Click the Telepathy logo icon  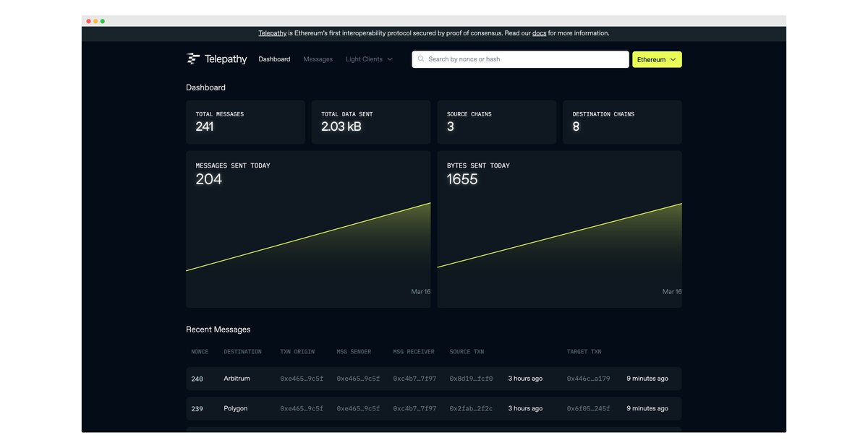click(x=192, y=59)
